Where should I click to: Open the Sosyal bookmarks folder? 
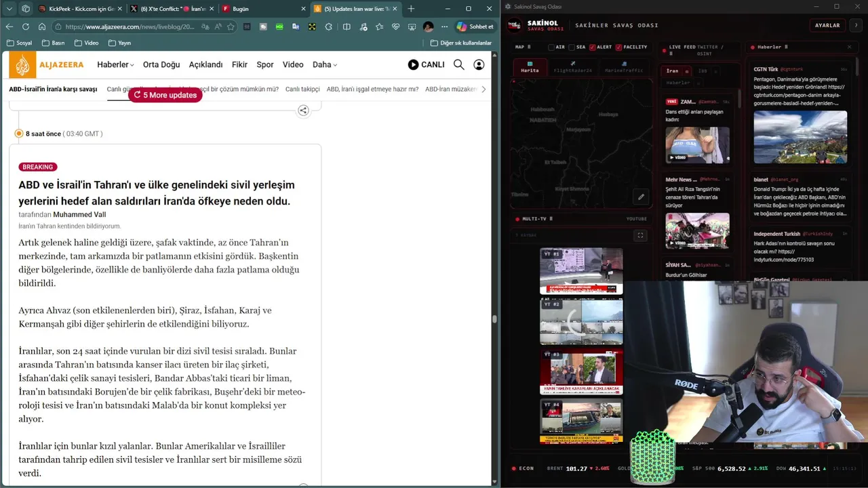[x=19, y=43]
